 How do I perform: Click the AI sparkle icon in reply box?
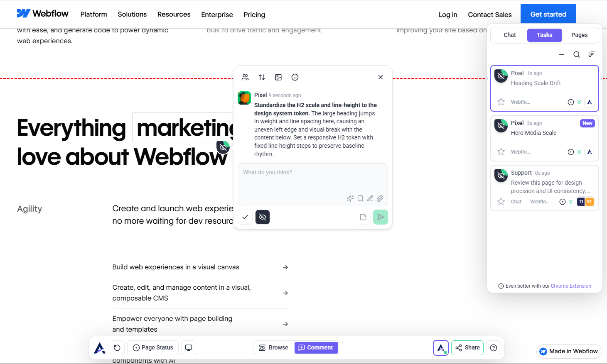click(350, 198)
